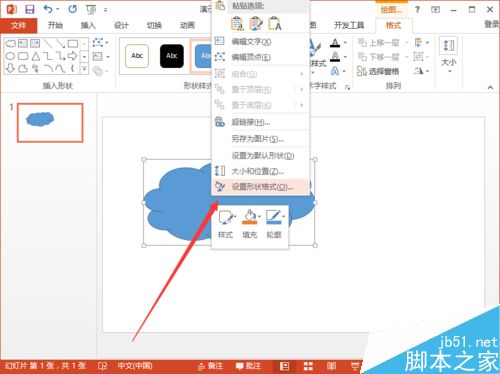Switch to the 开发工具 ribbon tab
This screenshot has height=374, width=500.
click(x=349, y=25)
